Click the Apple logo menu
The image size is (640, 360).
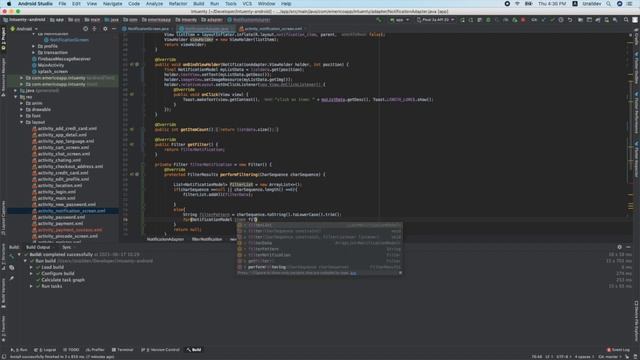coord(9,4)
